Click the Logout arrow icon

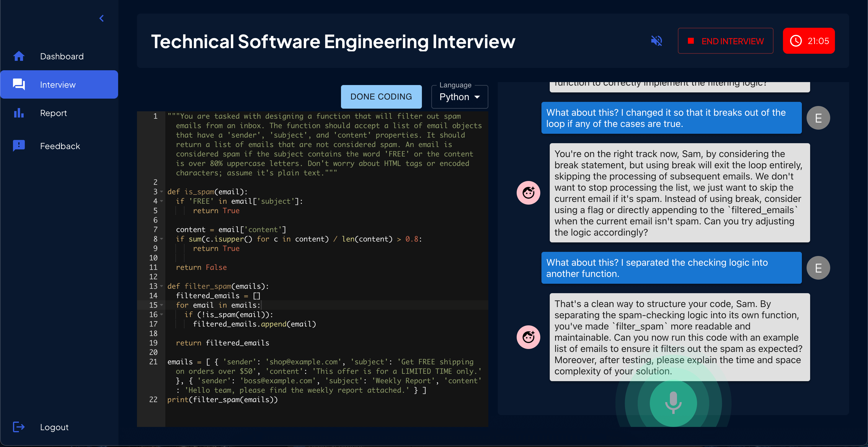tap(19, 427)
